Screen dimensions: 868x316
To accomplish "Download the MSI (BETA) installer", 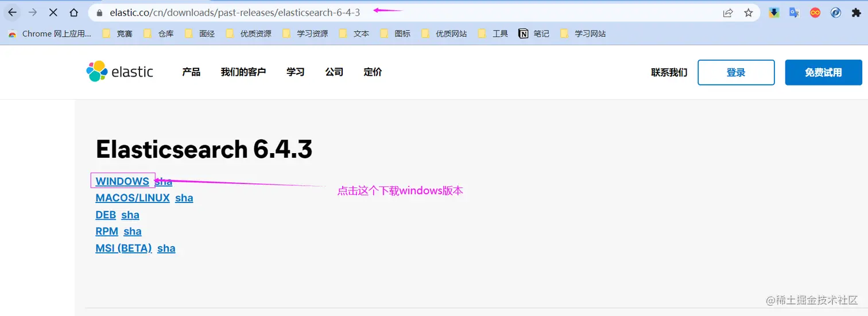I will pos(123,248).
